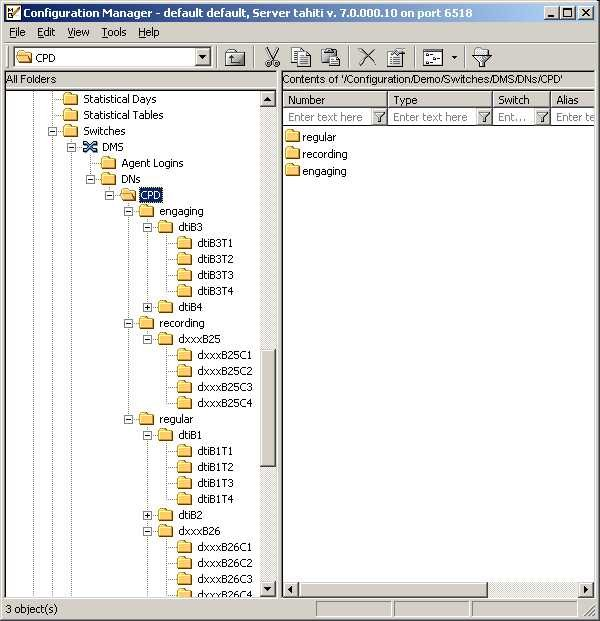The height and width of the screenshot is (621, 600).
Task: Click the Up One Level folder icon
Action: pos(234,58)
